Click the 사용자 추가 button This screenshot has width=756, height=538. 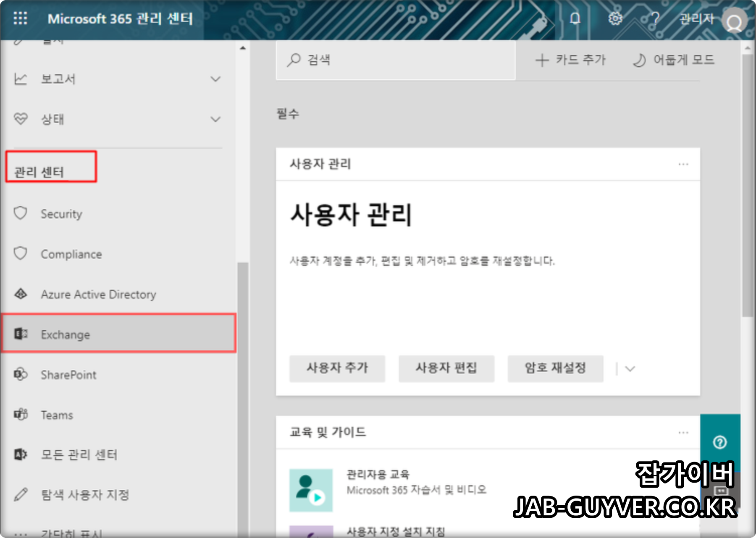337,368
